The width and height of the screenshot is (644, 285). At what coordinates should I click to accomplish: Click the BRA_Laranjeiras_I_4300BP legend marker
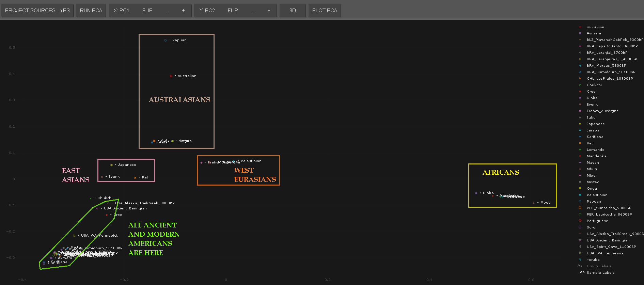pyautogui.click(x=580, y=59)
